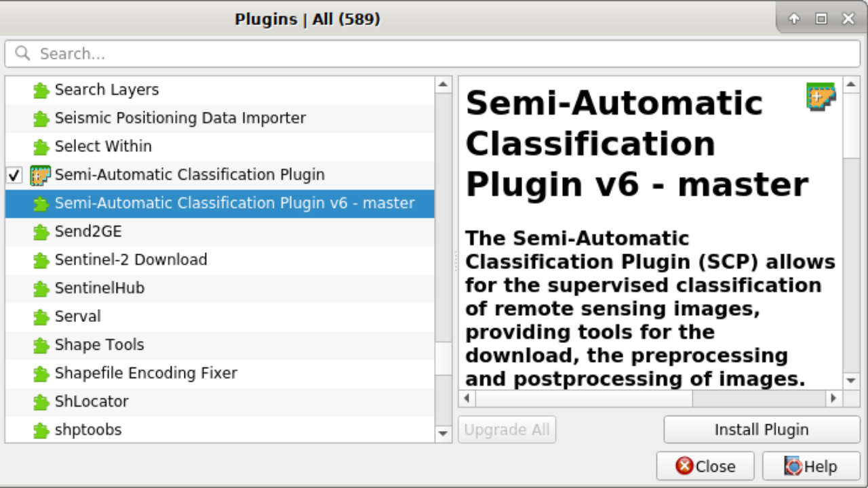Open Help for the plugin manager
Screen dimensions: 868x488
(811, 466)
